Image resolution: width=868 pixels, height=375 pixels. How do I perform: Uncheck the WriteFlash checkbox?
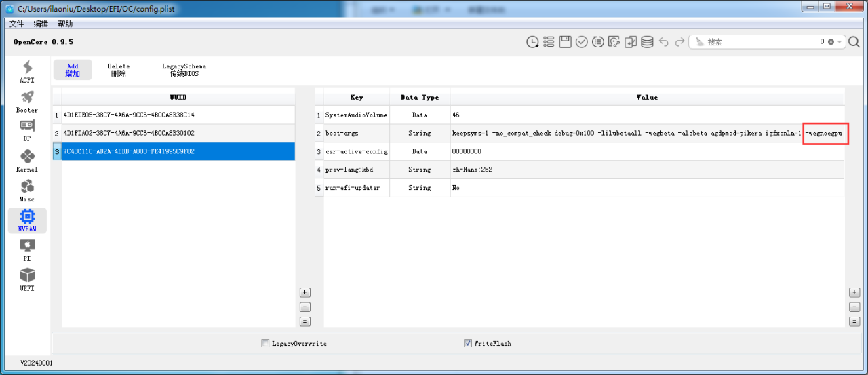468,344
